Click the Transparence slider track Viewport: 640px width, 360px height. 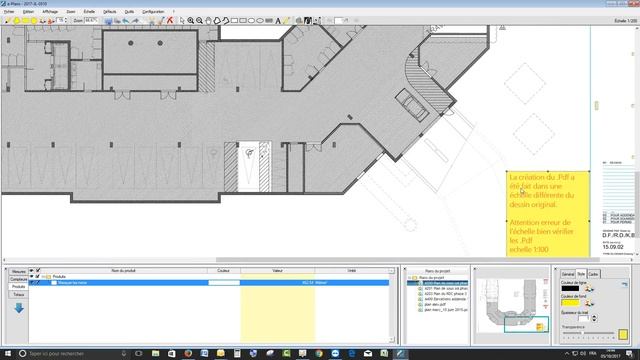click(x=588, y=333)
